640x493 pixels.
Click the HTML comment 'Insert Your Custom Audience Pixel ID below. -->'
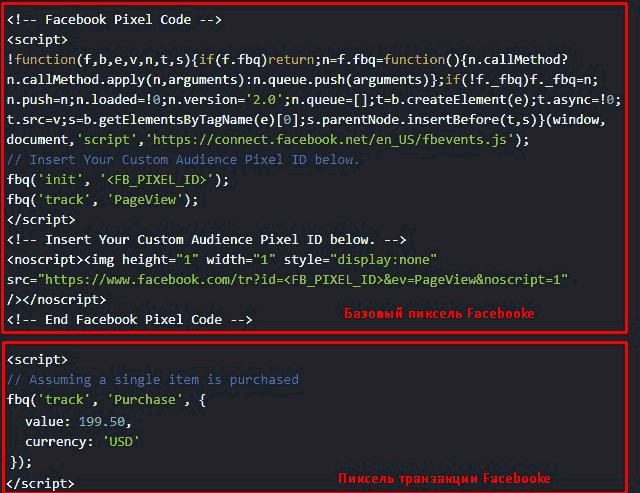pos(207,240)
